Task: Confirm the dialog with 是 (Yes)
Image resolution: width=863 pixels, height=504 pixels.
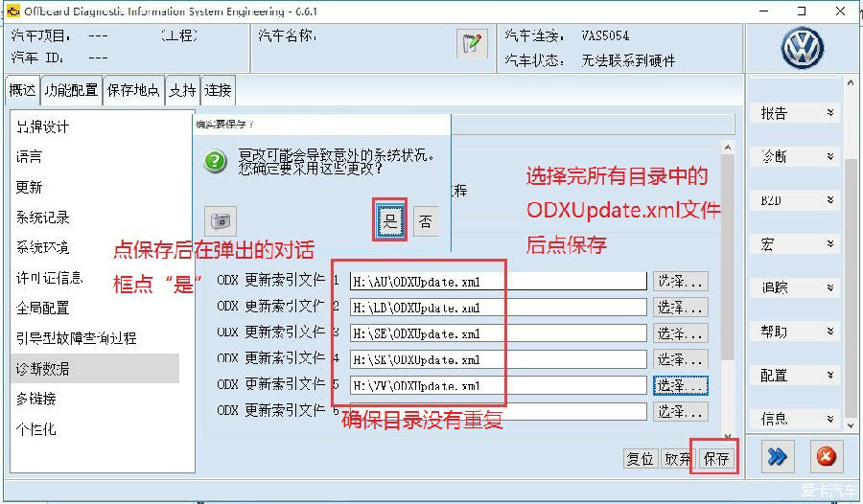Action: pyautogui.click(x=390, y=220)
